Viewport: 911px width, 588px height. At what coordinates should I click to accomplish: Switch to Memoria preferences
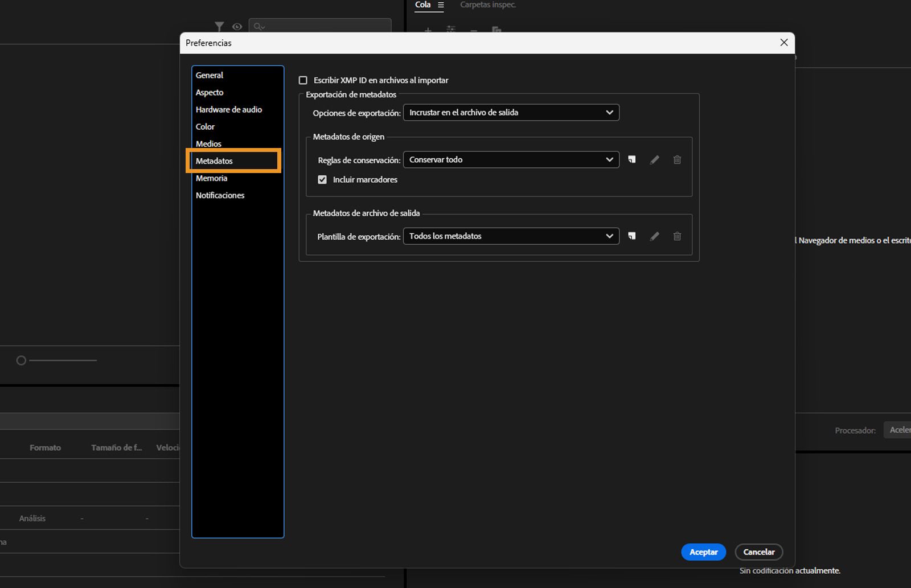click(211, 178)
